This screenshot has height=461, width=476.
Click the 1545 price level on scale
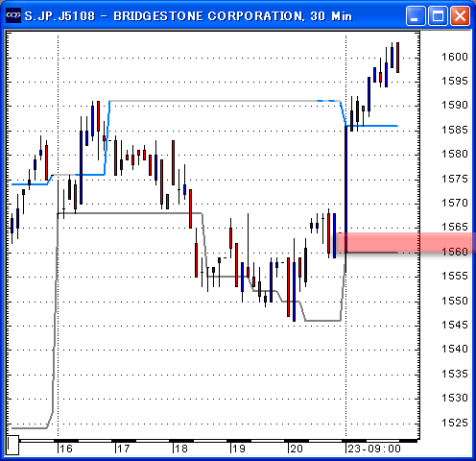point(455,325)
